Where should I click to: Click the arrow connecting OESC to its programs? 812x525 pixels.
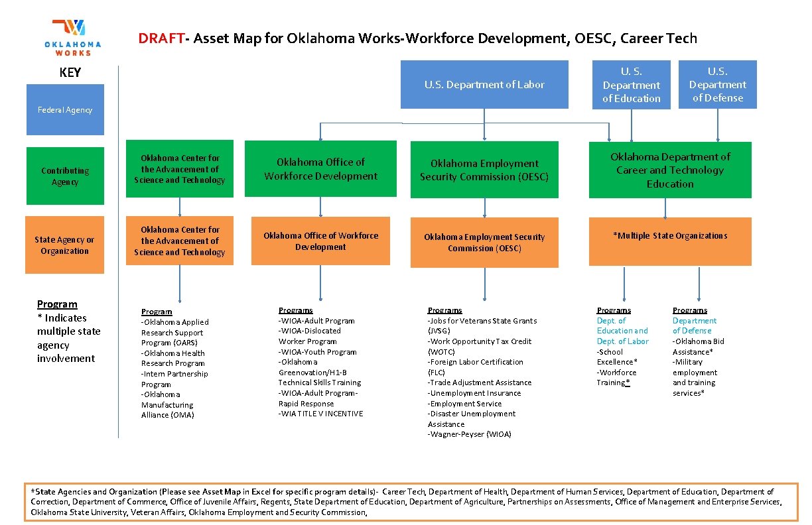pos(484,285)
